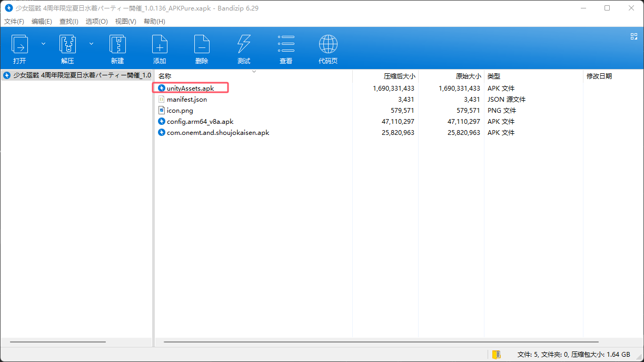
Task: Open the 帮助(H) menu
Action: [x=154, y=22]
